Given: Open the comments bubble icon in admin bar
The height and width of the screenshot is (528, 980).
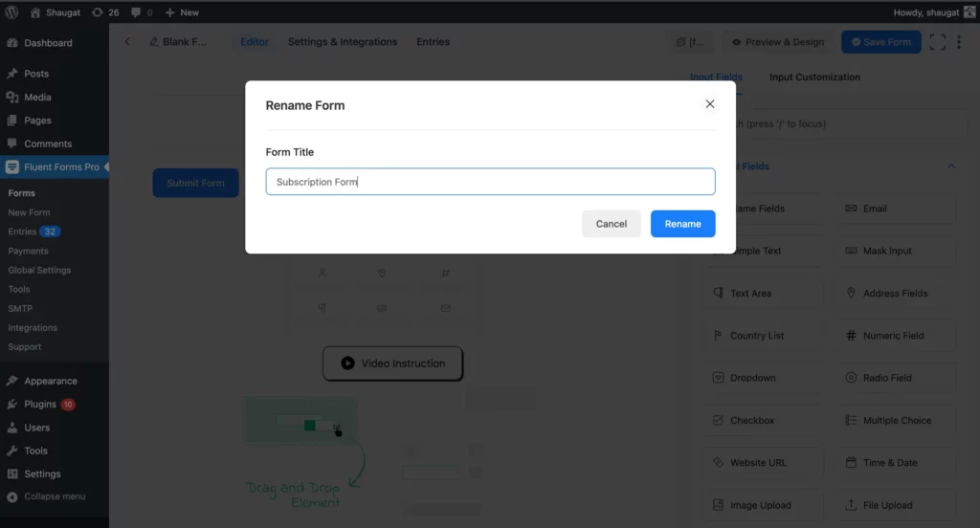Looking at the screenshot, I should pos(142,12).
